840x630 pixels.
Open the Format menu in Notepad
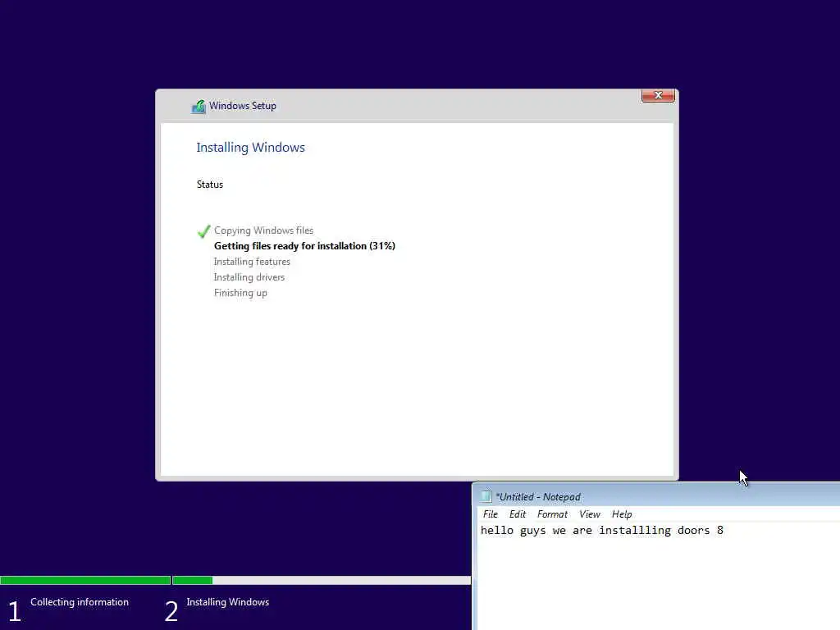(552, 514)
